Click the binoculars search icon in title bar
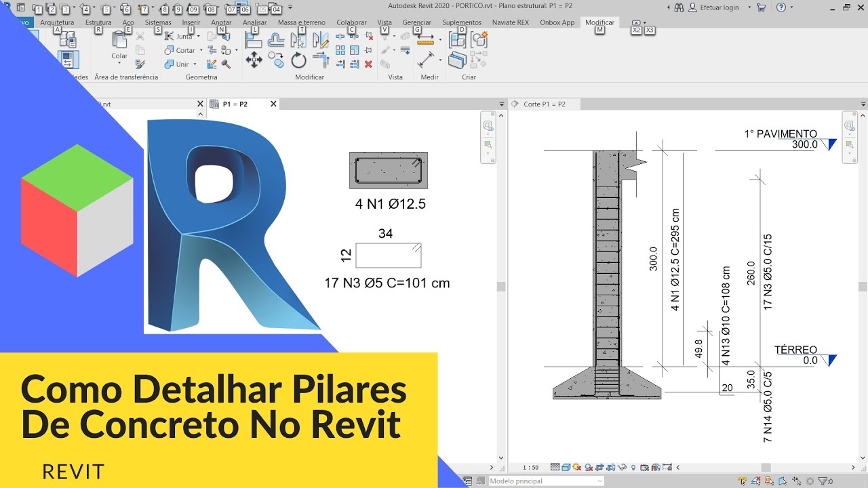The height and width of the screenshot is (488, 868). (680, 7)
